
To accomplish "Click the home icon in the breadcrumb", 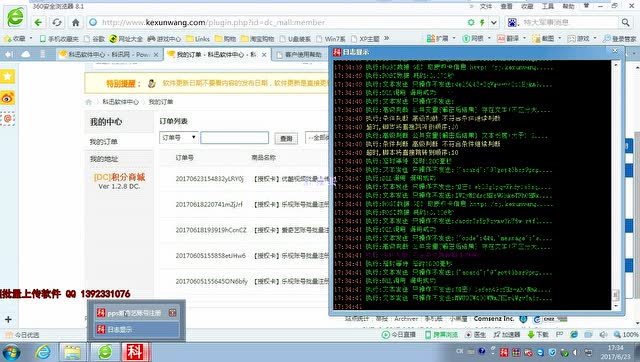I will coord(89,102).
